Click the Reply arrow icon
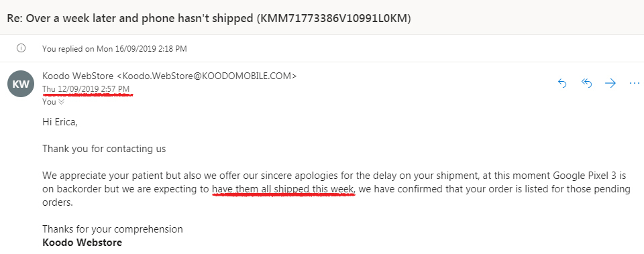This screenshot has width=644, height=254. [562, 83]
